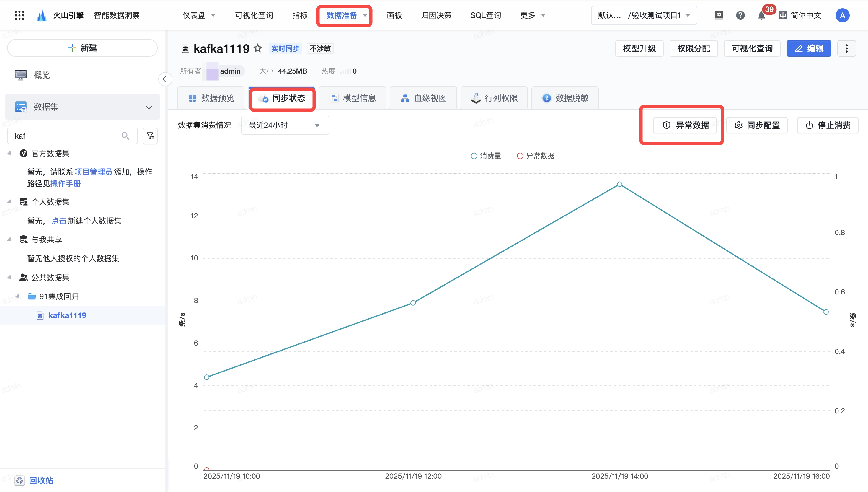Open the 最近24小时 time range dropdown
The image size is (868, 492).
tap(285, 126)
